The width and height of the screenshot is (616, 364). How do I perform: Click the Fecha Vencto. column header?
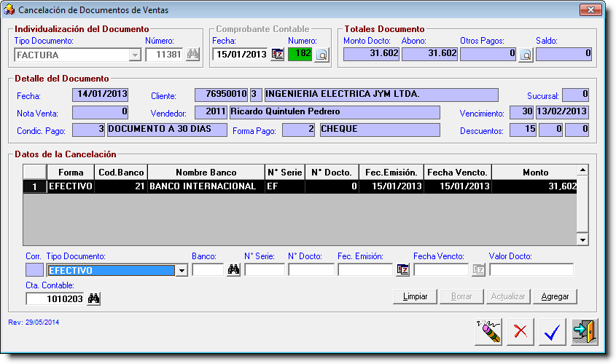pos(458,173)
